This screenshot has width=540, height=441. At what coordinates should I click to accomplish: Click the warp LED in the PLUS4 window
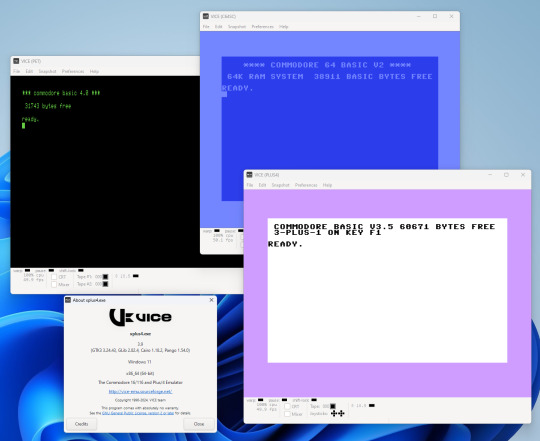pyautogui.click(x=261, y=400)
